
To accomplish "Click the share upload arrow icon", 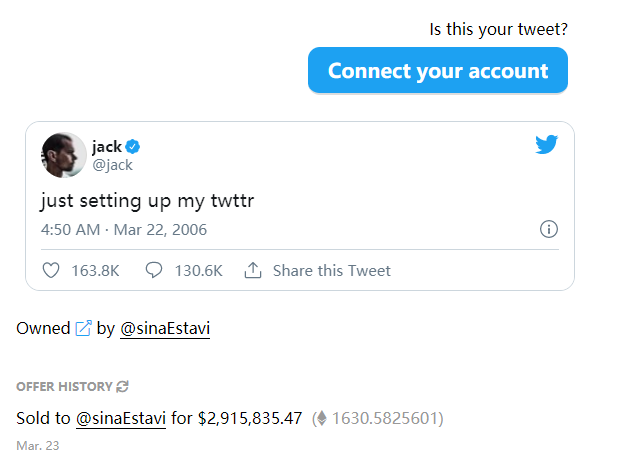I will [x=253, y=270].
